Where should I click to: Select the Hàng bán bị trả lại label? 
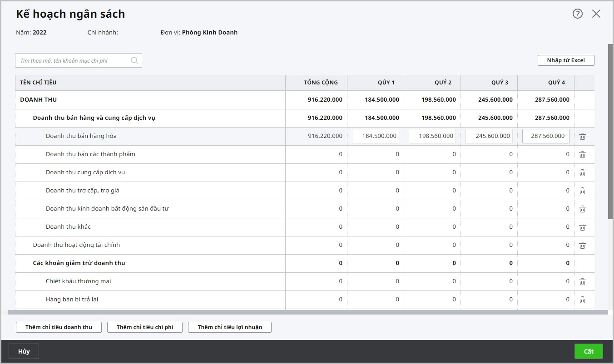point(72,300)
